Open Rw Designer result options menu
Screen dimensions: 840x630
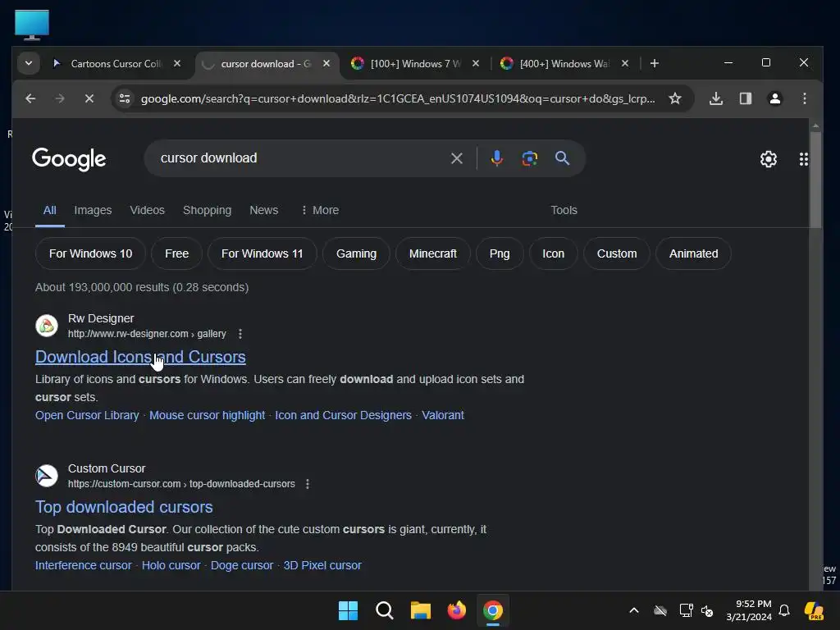(240, 335)
